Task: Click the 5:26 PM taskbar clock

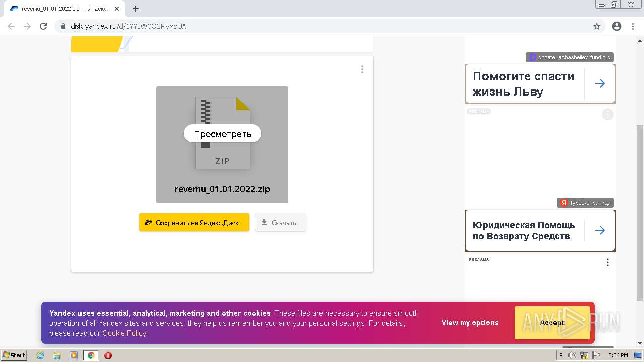Action: coord(618,355)
